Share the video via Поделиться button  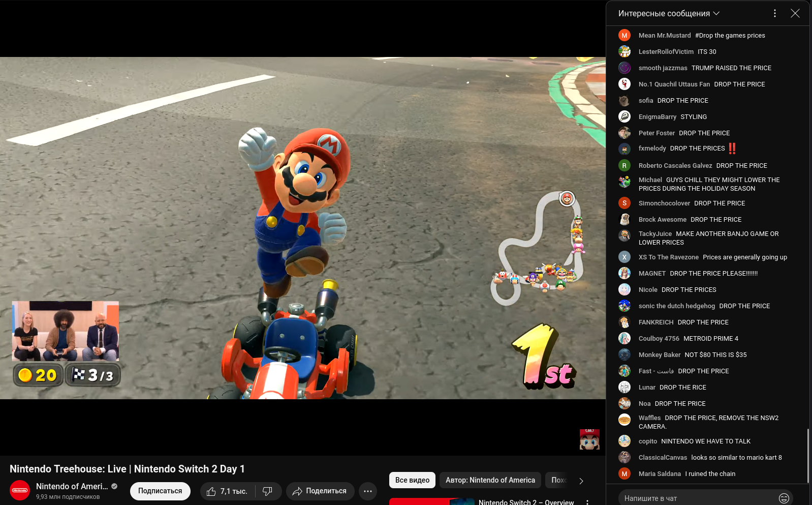pos(320,491)
